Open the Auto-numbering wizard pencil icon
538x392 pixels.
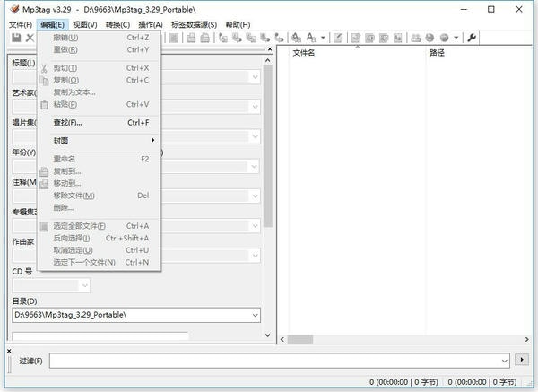(x=338, y=38)
